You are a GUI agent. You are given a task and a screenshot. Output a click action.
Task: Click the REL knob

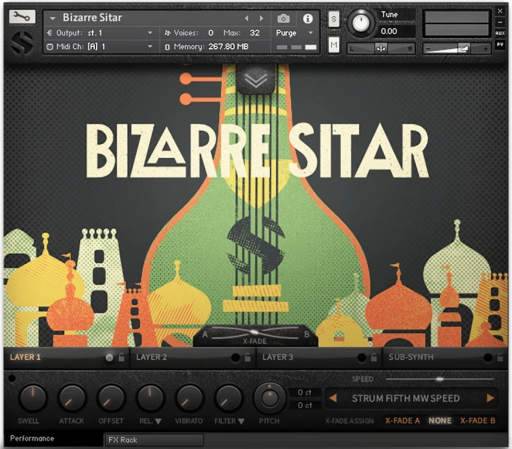point(150,398)
